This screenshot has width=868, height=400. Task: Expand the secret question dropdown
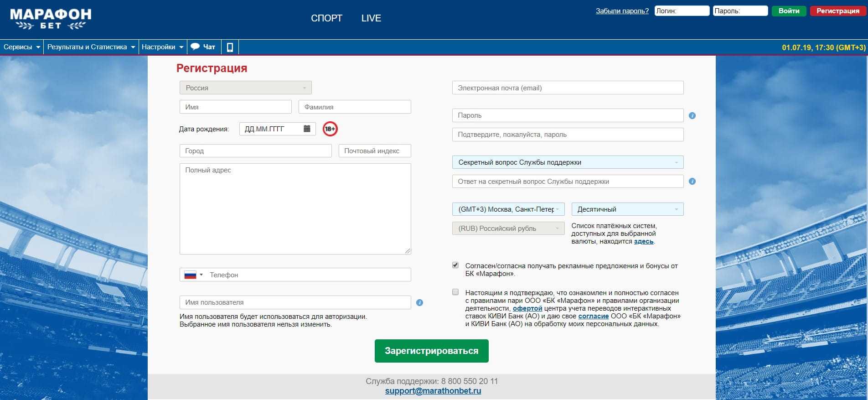[568, 162]
